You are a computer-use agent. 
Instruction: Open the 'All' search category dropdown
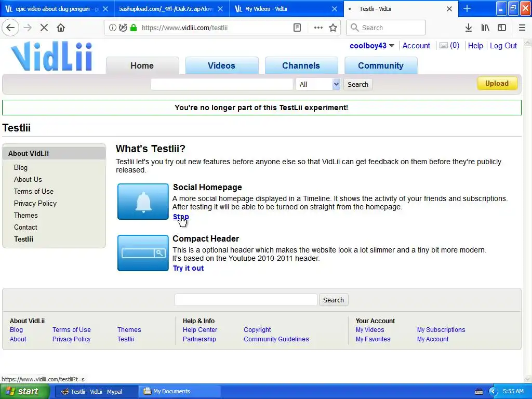318,84
